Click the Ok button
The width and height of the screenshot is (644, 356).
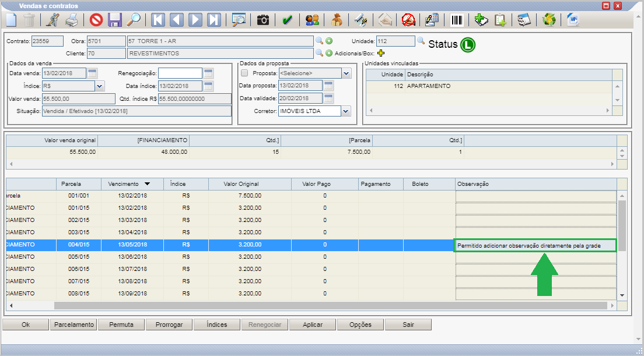(26, 325)
